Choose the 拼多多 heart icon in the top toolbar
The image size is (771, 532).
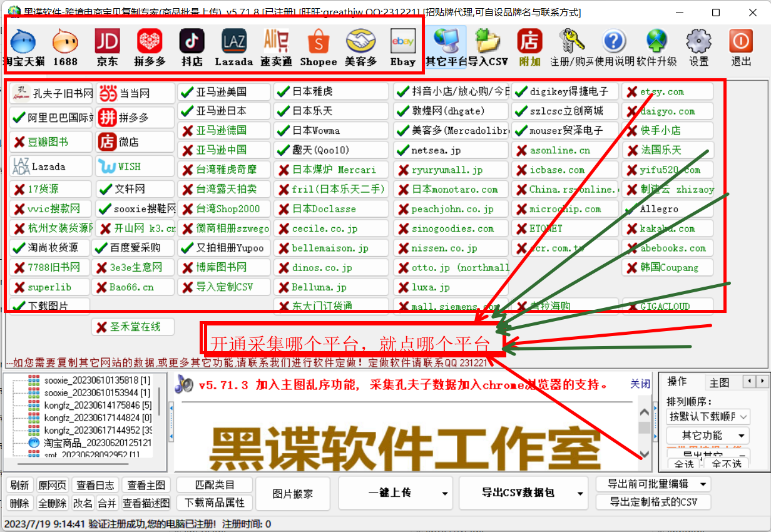(x=150, y=48)
